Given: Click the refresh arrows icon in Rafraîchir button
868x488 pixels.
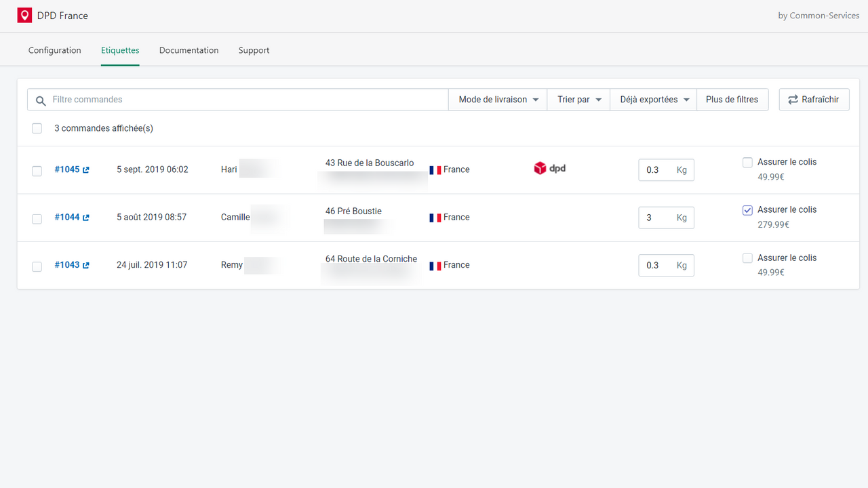Looking at the screenshot, I should click(x=793, y=99).
